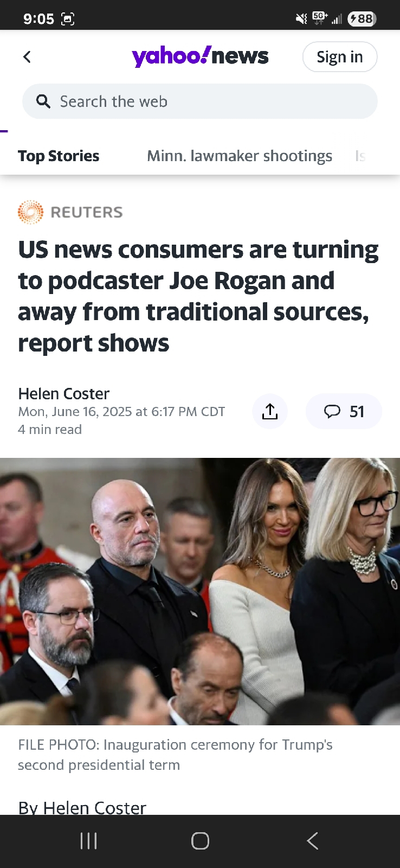Tap the search magnifier icon
The height and width of the screenshot is (868, 400).
pos(43,101)
